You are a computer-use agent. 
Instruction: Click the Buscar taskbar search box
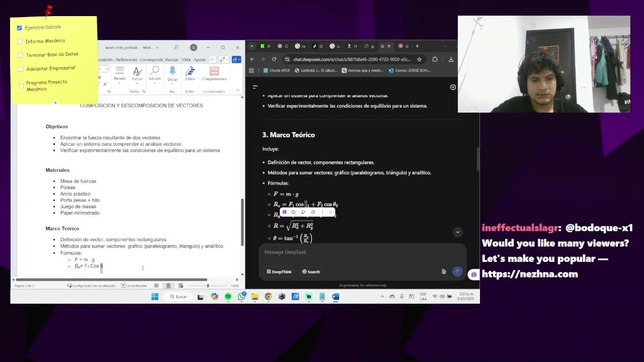179,297
